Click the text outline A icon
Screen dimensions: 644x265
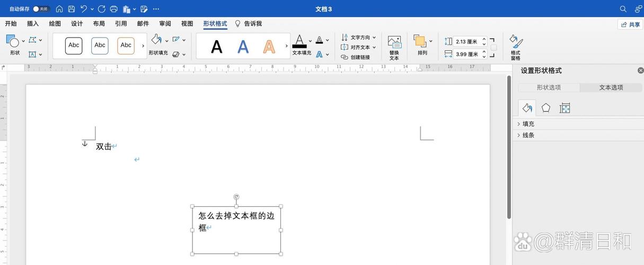tap(319, 40)
